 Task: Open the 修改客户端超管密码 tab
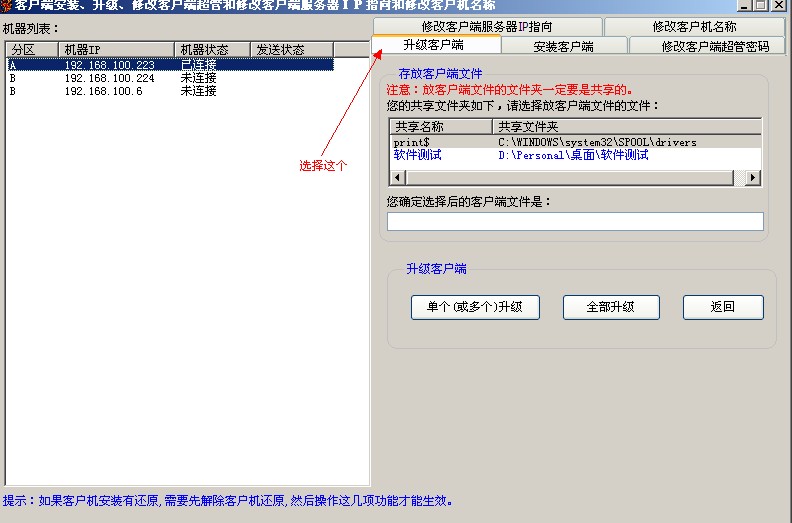click(x=708, y=46)
